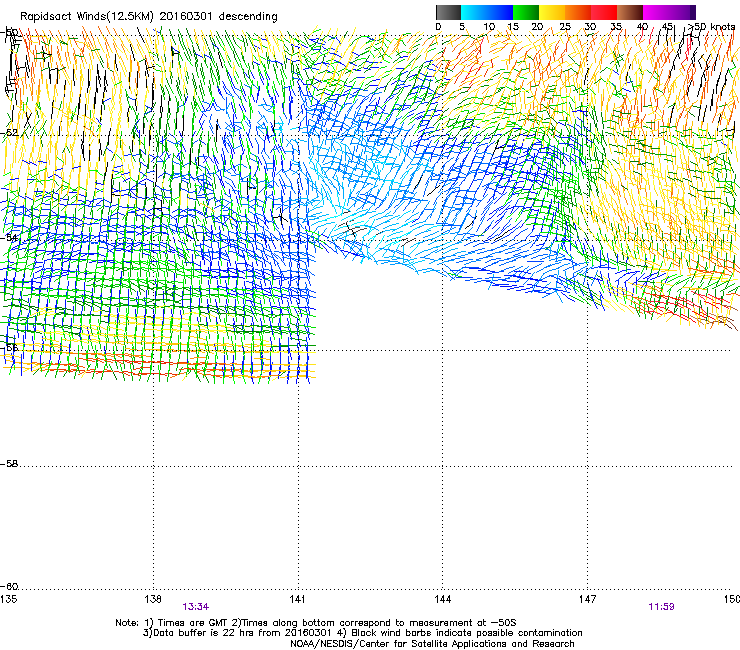The image size is (740, 650).
Task: Click the magenta-purple 40-50 knots color swatch
Action: point(669,12)
